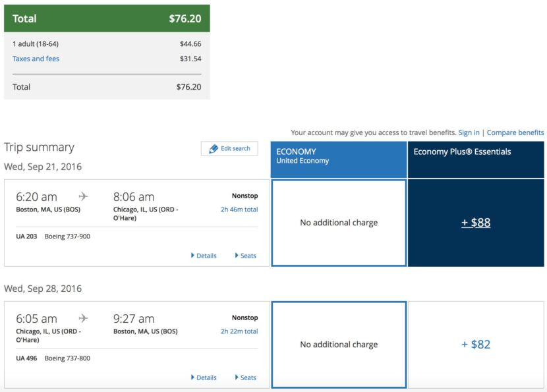Click the Nonstop label on the 6:05 am flight
The height and width of the screenshot is (392, 547).
click(245, 318)
